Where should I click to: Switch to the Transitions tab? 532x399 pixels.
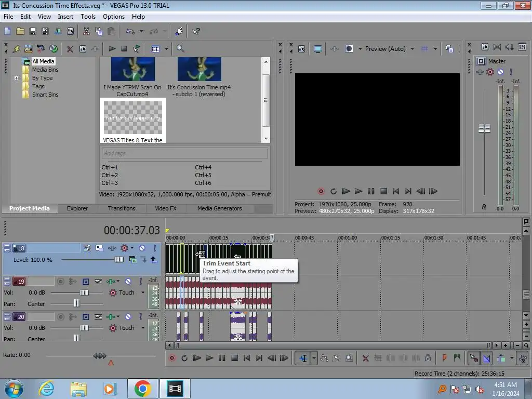122,208
